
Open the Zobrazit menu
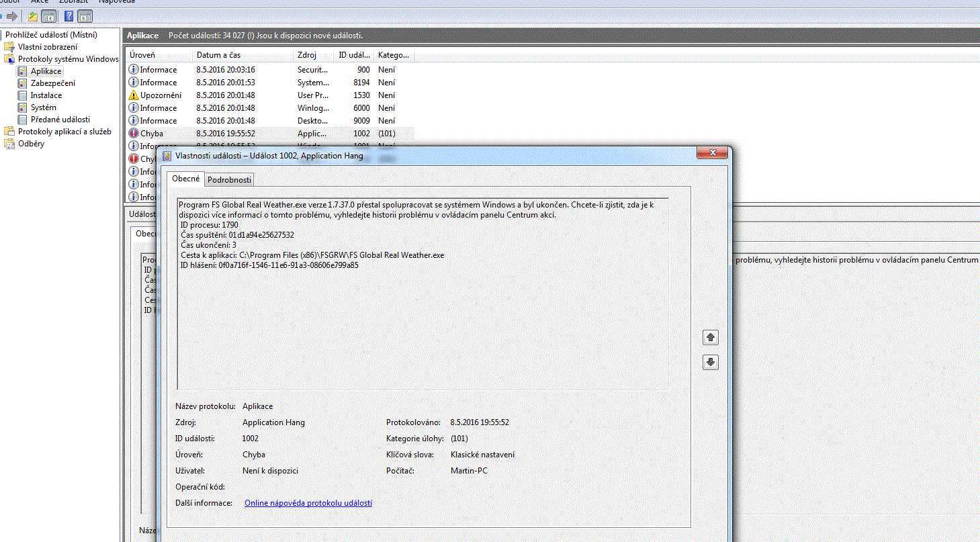coord(74,1)
